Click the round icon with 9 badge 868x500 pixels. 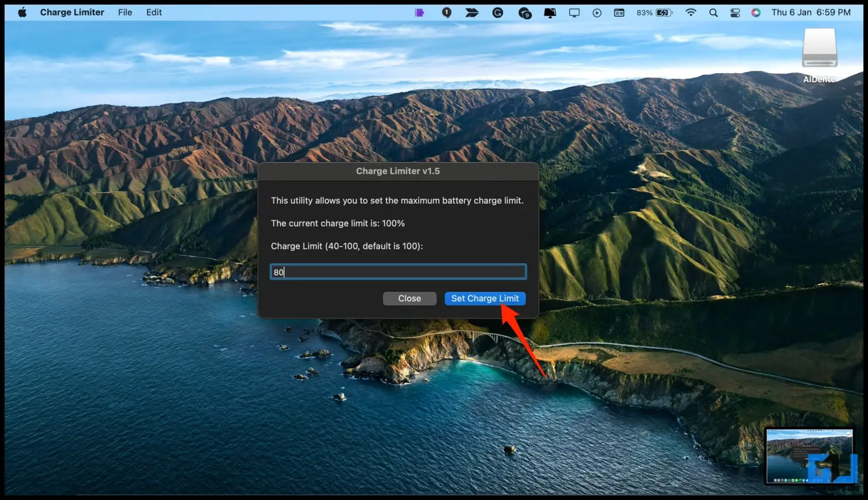[524, 13]
